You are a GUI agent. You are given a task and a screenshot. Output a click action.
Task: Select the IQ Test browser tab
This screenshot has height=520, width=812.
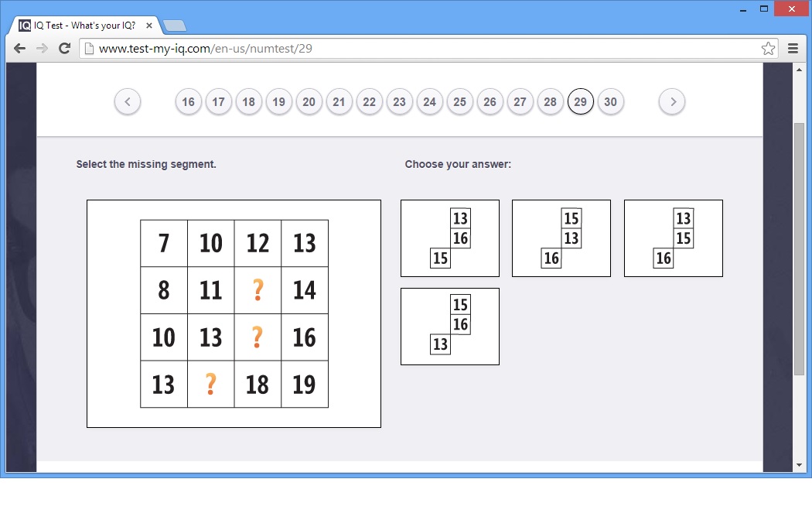tap(85, 26)
